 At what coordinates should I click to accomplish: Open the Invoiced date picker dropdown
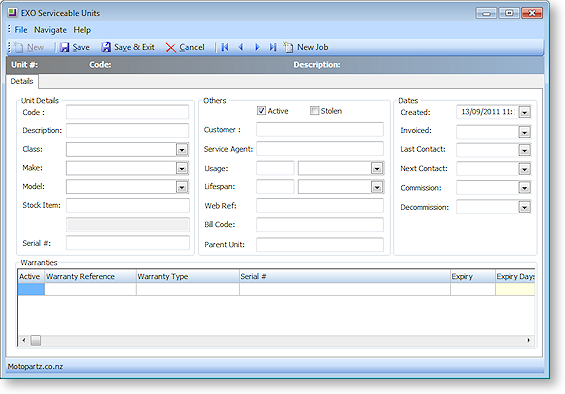point(524,132)
